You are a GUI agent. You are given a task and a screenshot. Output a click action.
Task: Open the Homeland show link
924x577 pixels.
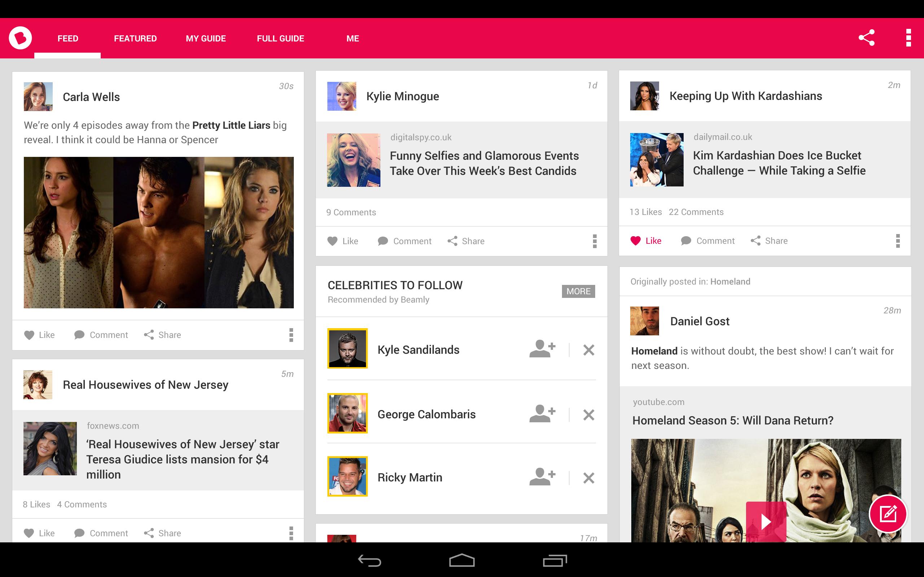(730, 282)
